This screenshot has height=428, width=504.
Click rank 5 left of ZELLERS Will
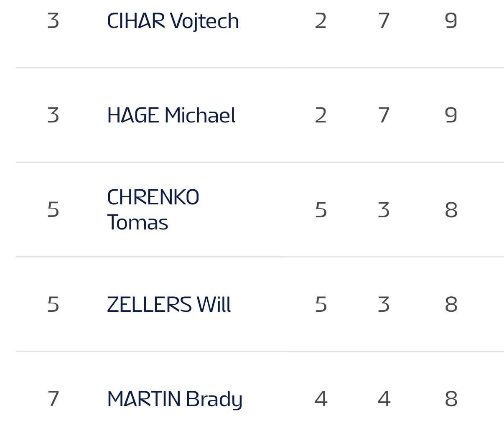coord(53,304)
